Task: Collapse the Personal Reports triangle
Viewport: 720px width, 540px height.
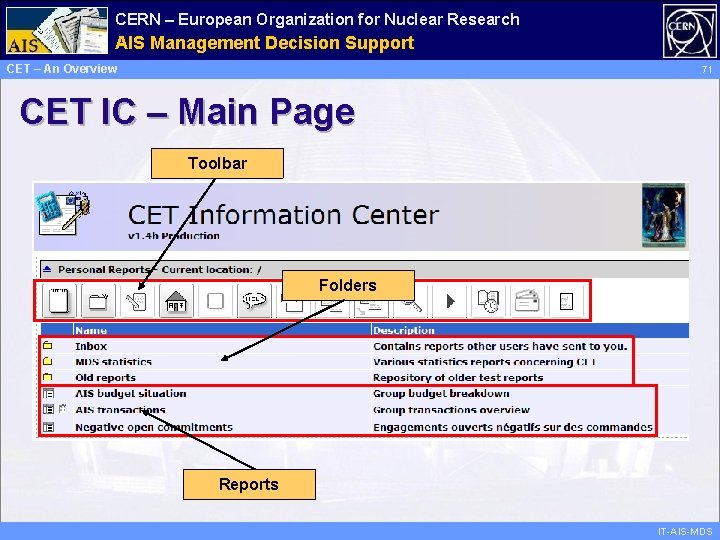Action: (47, 270)
